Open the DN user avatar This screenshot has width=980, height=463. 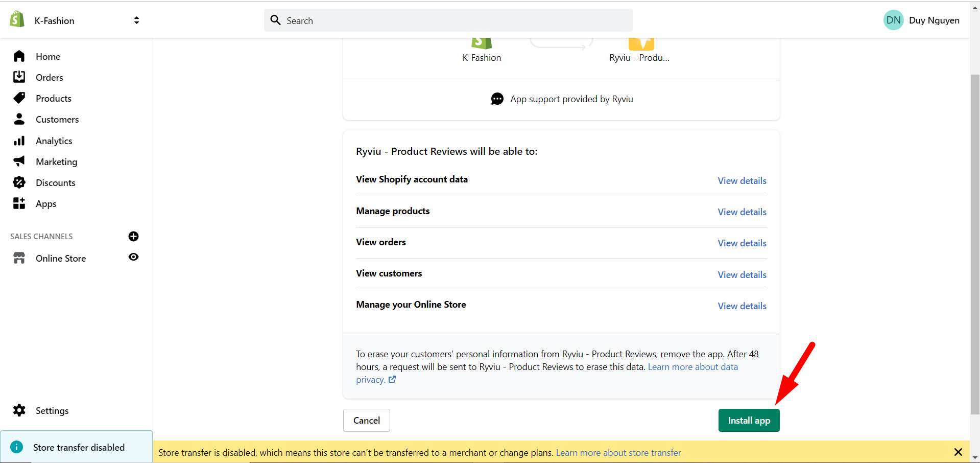893,20
